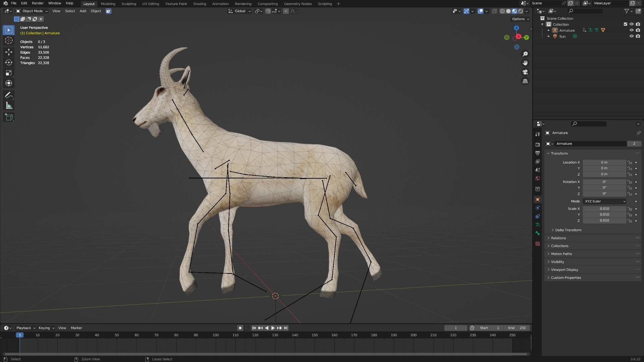
Task: Open the viewport Add menu
Action: (x=83, y=11)
